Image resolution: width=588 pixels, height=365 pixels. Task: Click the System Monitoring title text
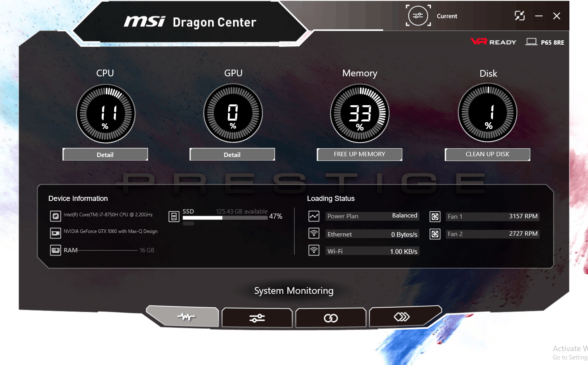[294, 291]
